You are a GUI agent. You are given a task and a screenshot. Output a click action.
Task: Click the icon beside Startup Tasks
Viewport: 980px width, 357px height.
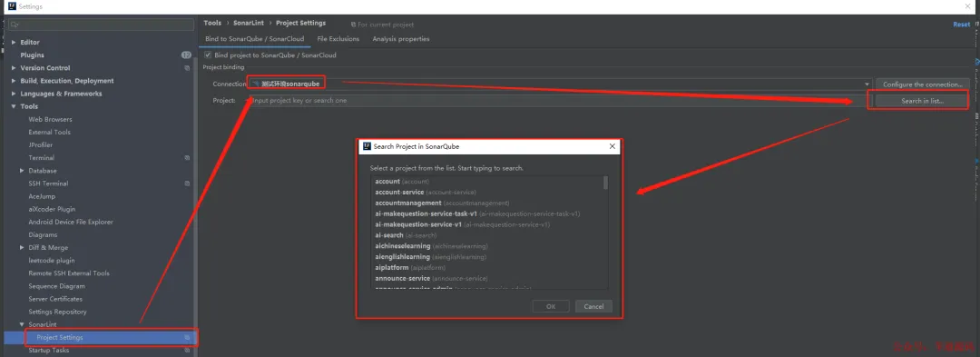(x=187, y=350)
